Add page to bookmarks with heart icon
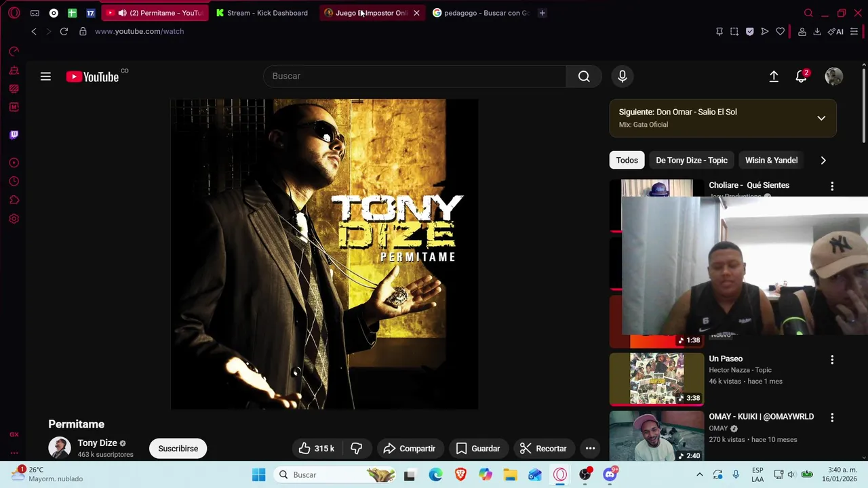 coord(781,31)
